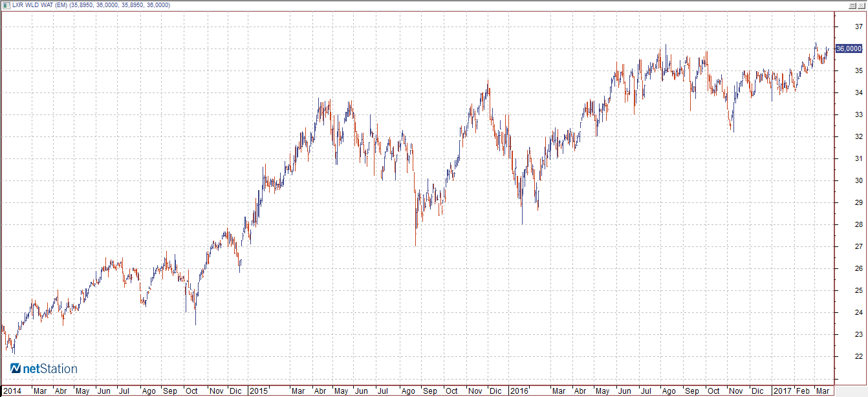
Task: Select the highlighted 36,0000 current price label
Action: [x=848, y=48]
